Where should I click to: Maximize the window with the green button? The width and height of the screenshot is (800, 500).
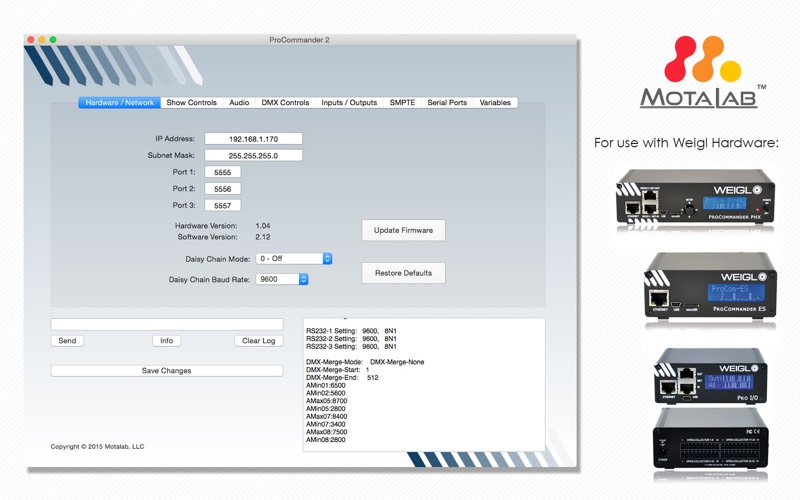[53, 40]
